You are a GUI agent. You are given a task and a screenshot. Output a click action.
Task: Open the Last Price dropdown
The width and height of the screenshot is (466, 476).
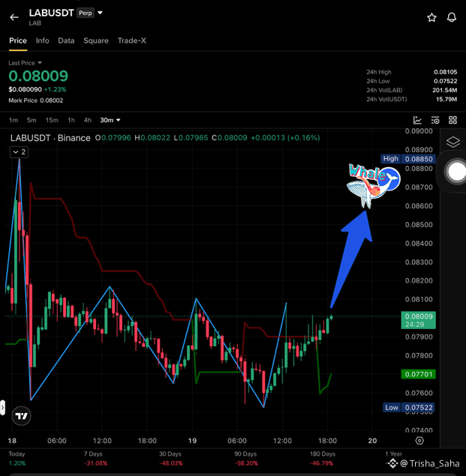25,63
